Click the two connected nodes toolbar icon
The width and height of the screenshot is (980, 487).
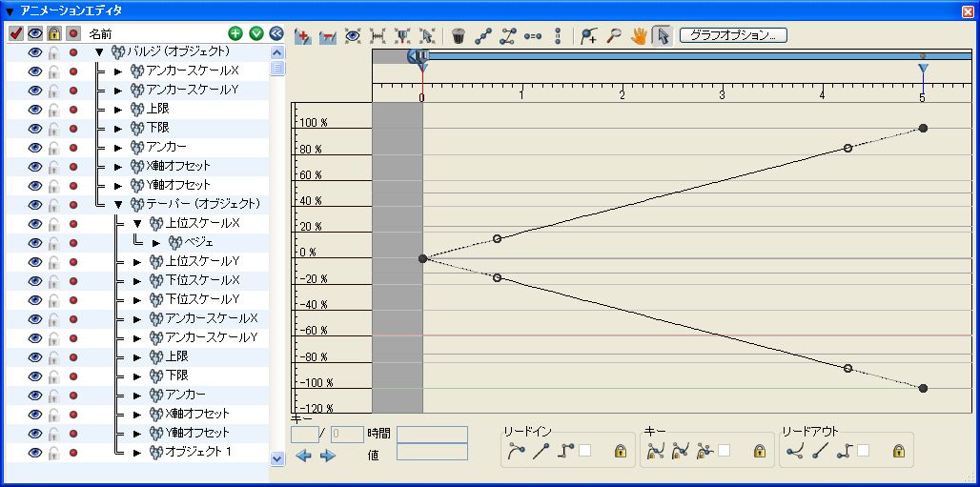(x=482, y=36)
